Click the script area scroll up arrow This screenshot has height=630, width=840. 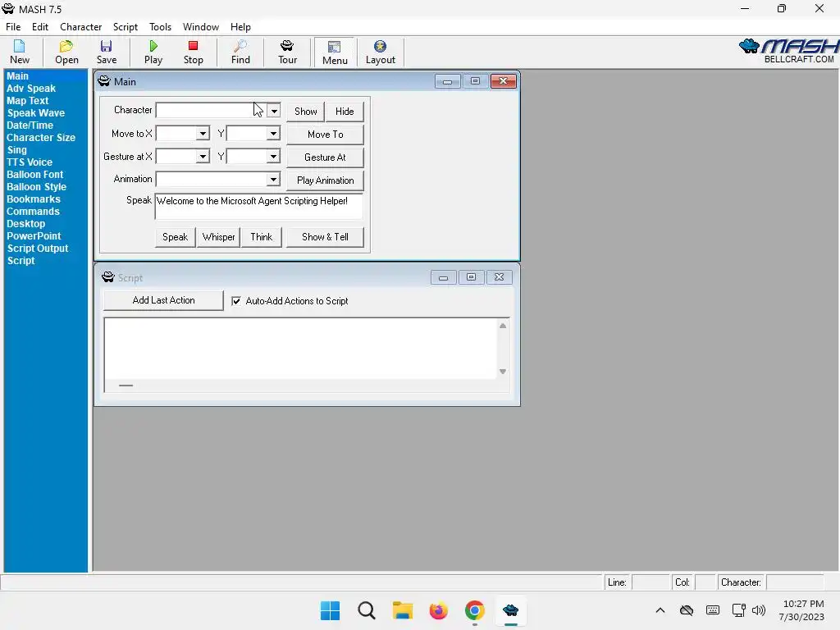(x=503, y=326)
